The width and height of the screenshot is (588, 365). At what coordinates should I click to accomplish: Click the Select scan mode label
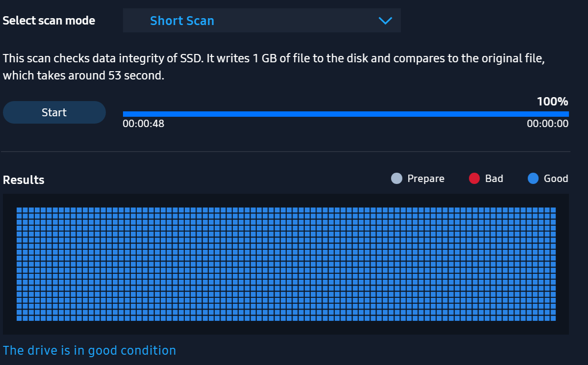pos(49,21)
